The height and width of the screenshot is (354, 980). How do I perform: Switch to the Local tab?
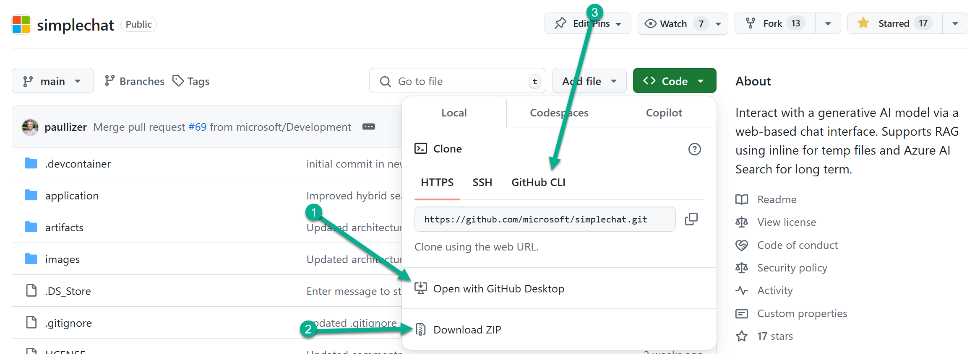454,113
